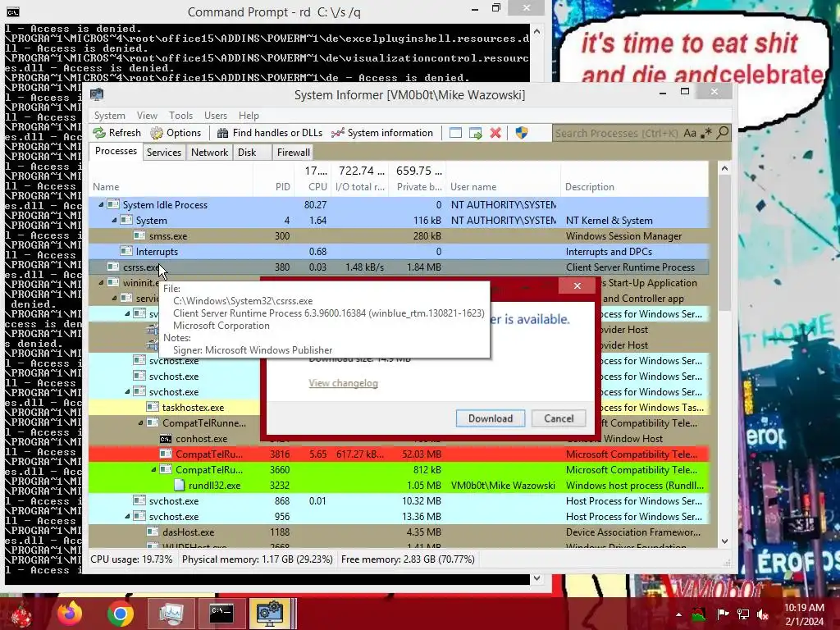The height and width of the screenshot is (630, 840).
Task: Select the red CompatTelRu PID 3816 row
Action: click(x=399, y=454)
